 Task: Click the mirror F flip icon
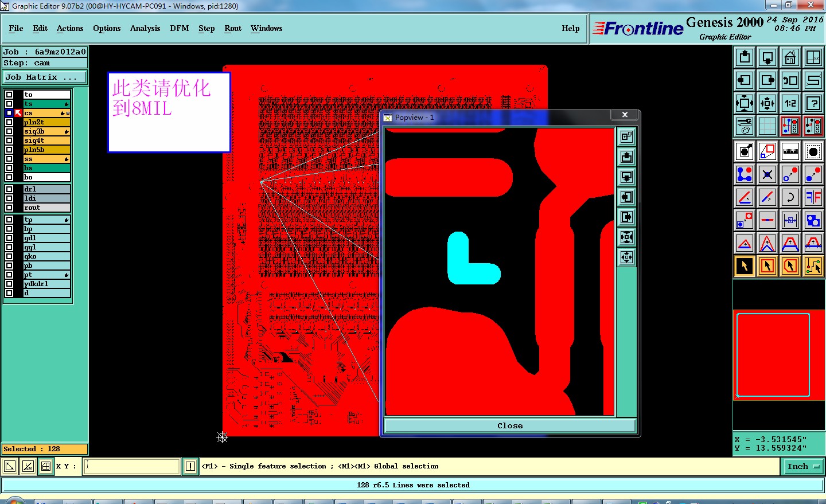[x=813, y=197]
